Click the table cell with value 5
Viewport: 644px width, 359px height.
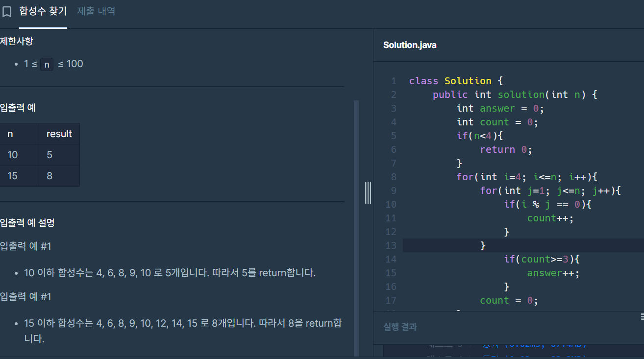(59, 155)
